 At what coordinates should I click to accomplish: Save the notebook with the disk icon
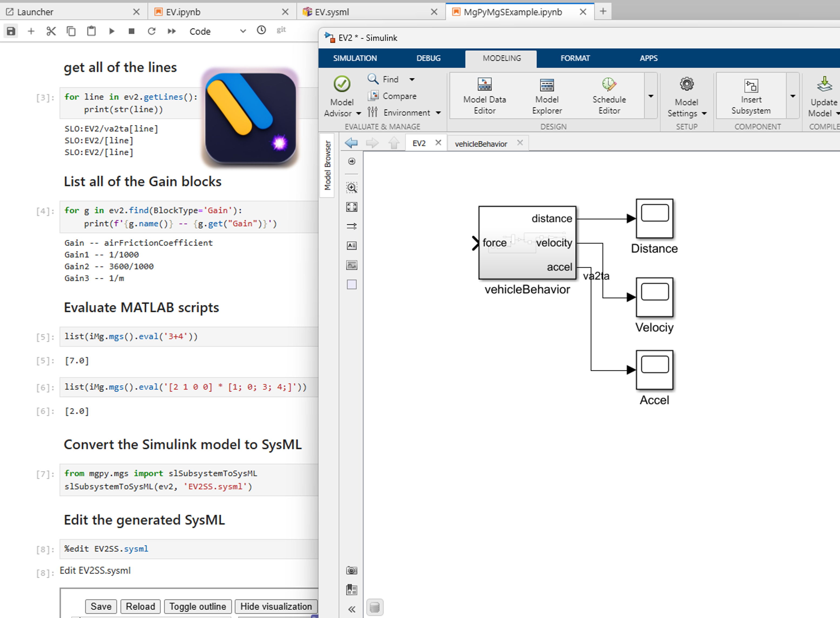tap(11, 31)
